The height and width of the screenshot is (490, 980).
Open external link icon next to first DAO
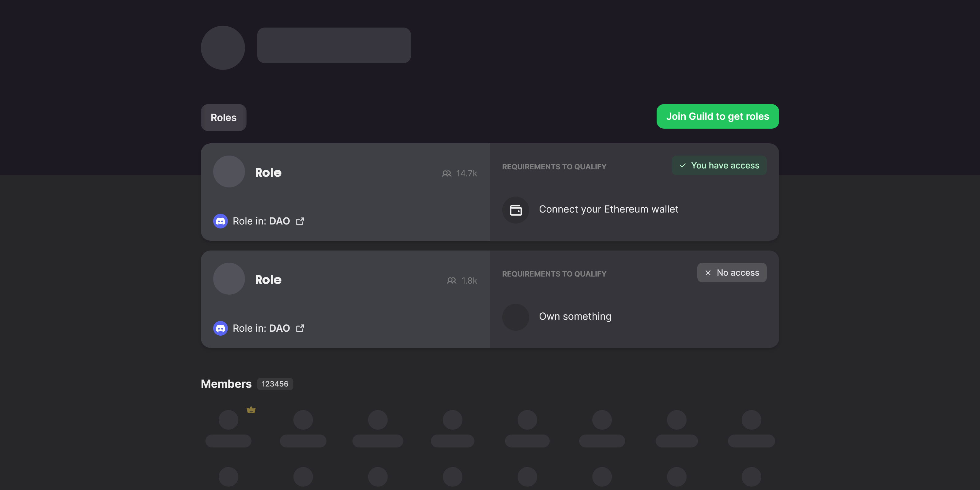(x=300, y=221)
